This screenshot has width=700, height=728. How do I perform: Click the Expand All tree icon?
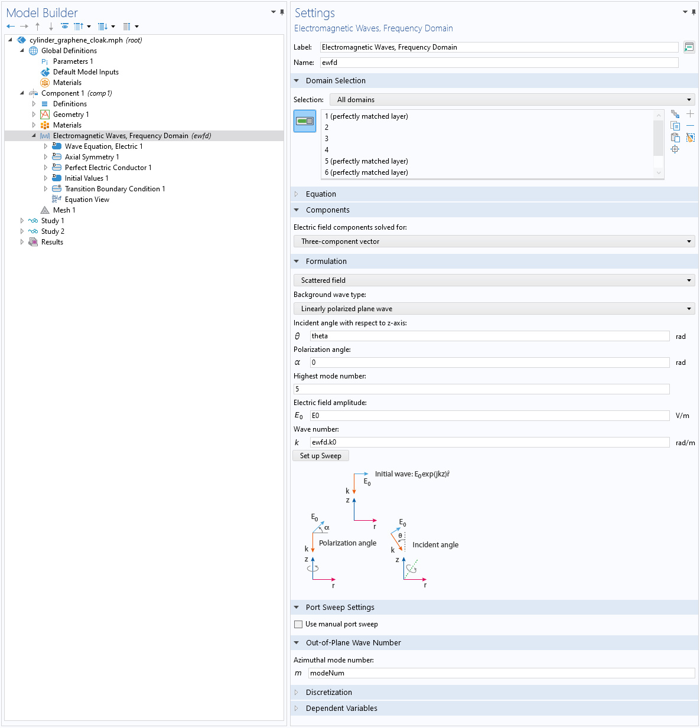(103, 27)
